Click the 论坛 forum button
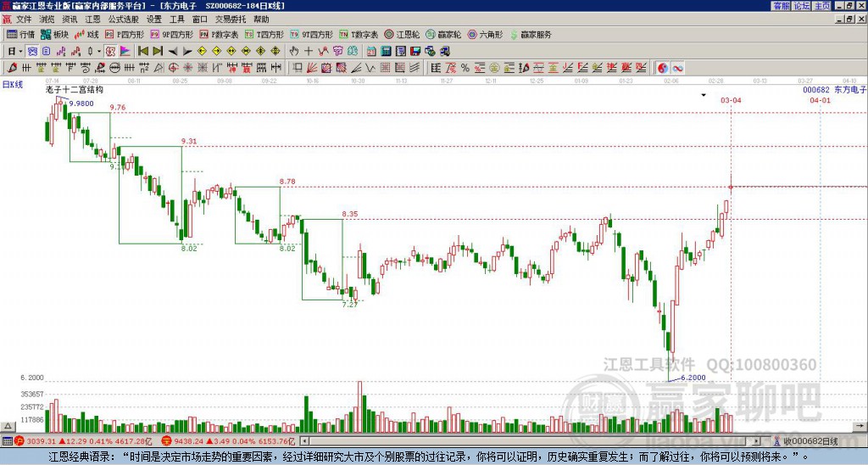This screenshot has width=868, height=465. (x=802, y=6)
